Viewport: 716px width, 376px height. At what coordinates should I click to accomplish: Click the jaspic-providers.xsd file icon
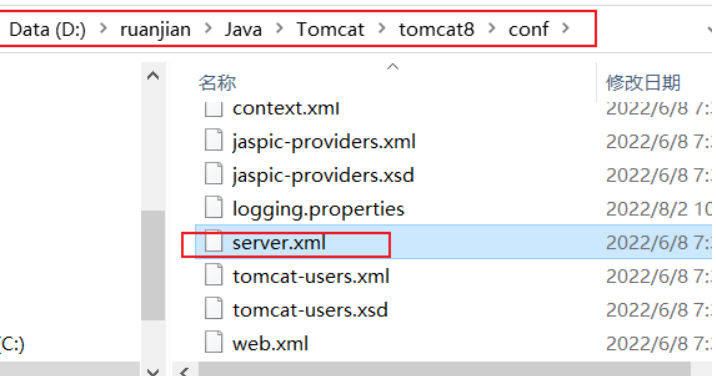tap(213, 175)
